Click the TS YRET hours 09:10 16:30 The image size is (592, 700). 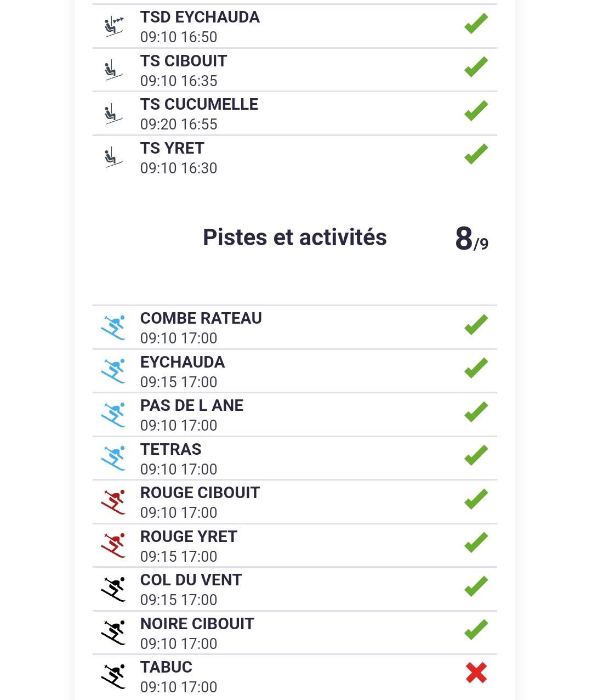[179, 168]
